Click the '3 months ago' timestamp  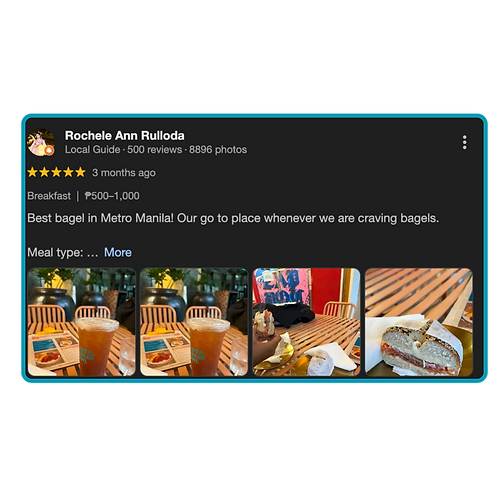124,173
